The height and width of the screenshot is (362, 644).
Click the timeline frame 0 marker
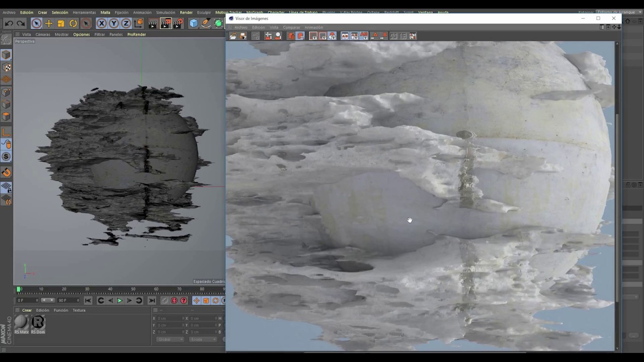coord(19,289)
